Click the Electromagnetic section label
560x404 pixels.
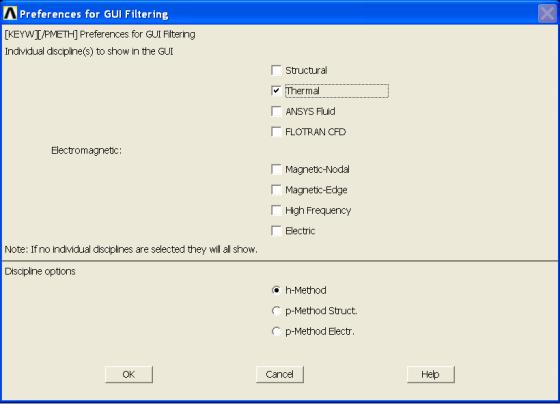[x=86, y=150]
